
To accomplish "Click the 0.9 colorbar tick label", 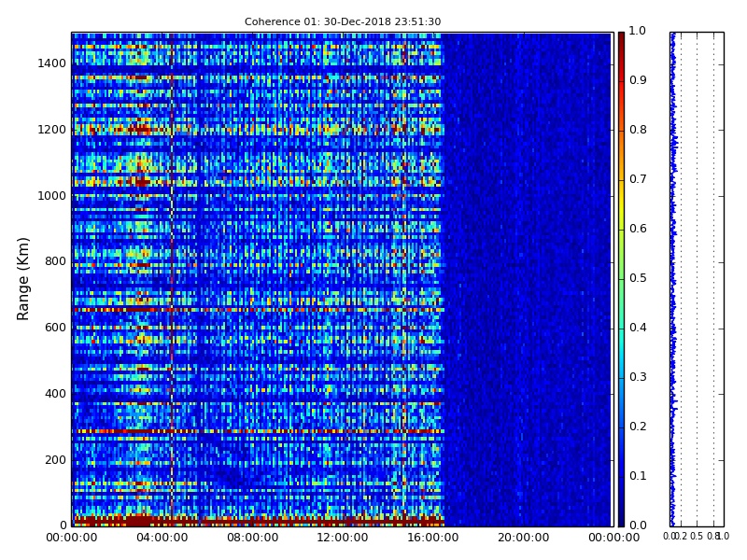I will [638, 80].
